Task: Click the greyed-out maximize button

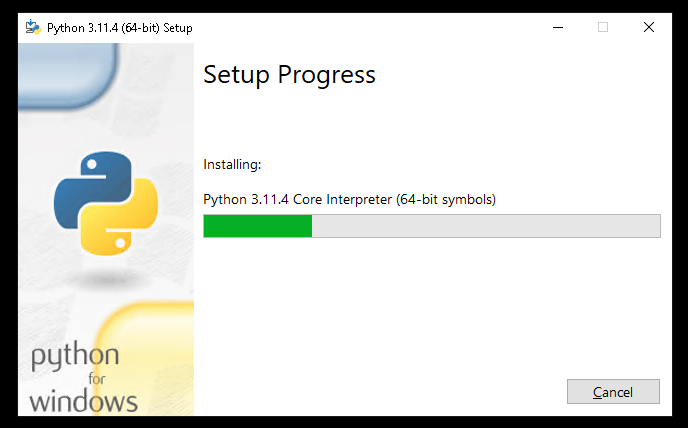Action: click(x=603, y=27)
